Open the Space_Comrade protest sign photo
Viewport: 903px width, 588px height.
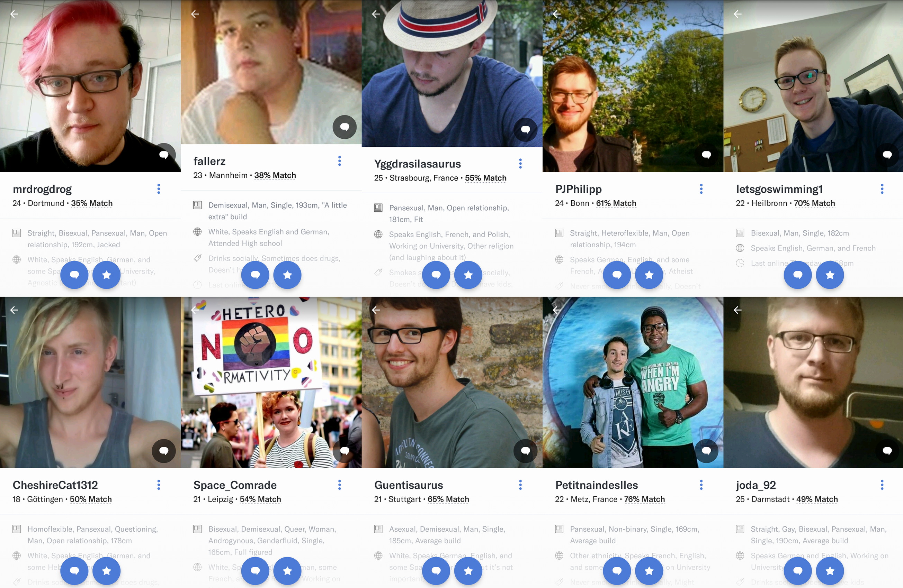(x=271, y=382)
